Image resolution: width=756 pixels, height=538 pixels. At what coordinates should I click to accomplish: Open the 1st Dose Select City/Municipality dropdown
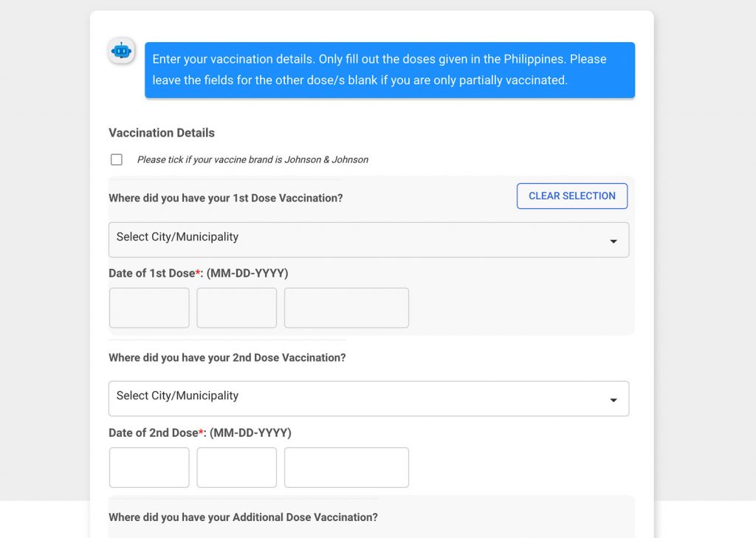368,240
